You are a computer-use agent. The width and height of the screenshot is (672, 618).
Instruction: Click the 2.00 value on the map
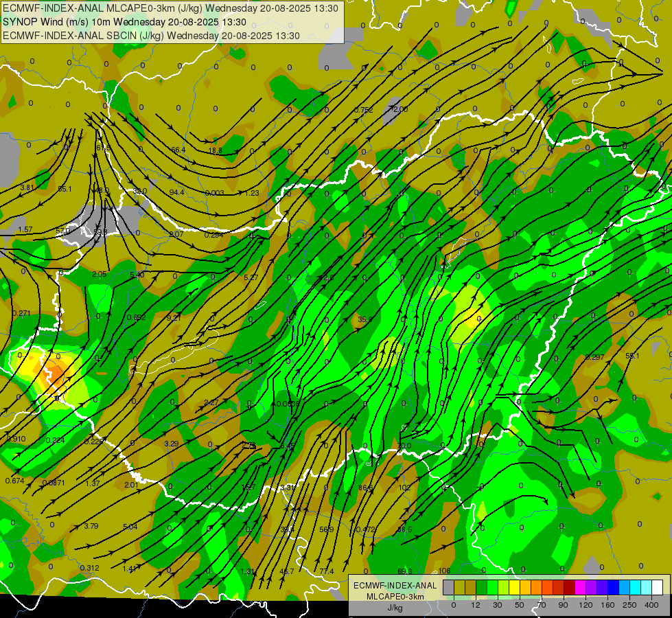tap(400, 109)
